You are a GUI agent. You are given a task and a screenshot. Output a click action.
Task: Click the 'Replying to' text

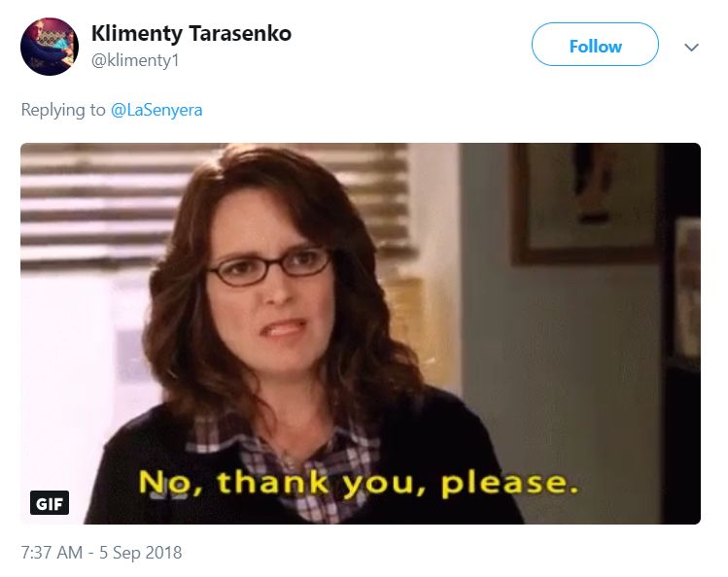(63, 110)
